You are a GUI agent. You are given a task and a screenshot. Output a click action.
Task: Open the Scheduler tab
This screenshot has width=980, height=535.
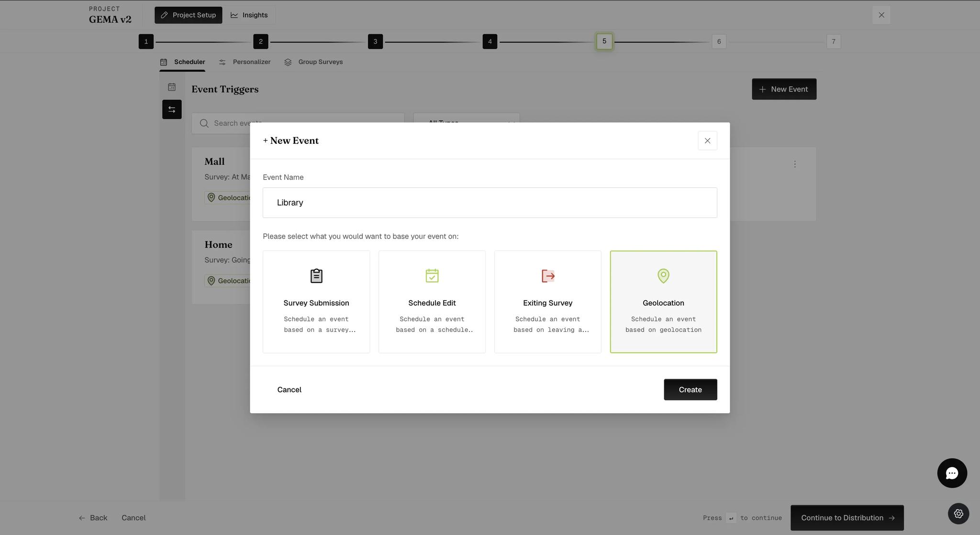pos(182,62)
